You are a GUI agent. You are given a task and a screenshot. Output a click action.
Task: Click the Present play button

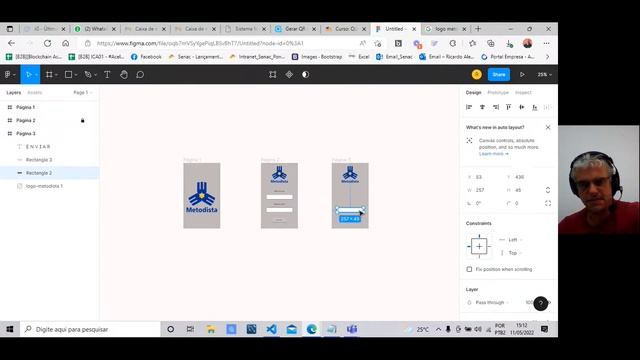tap(522, 75)
